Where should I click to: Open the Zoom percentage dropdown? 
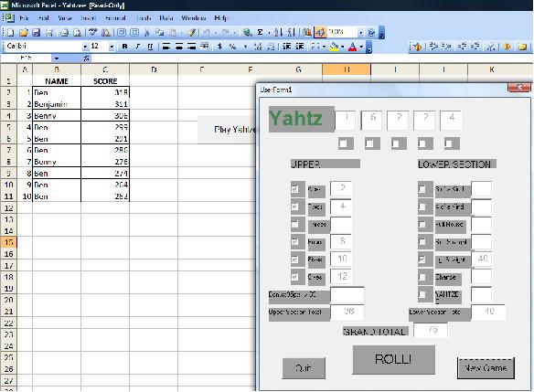pyautogui.click(x=360, y=32)
